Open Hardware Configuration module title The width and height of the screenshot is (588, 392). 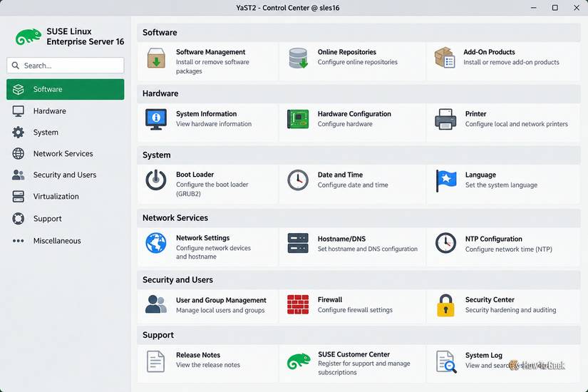pyautogui.click(x=354, y=113)
